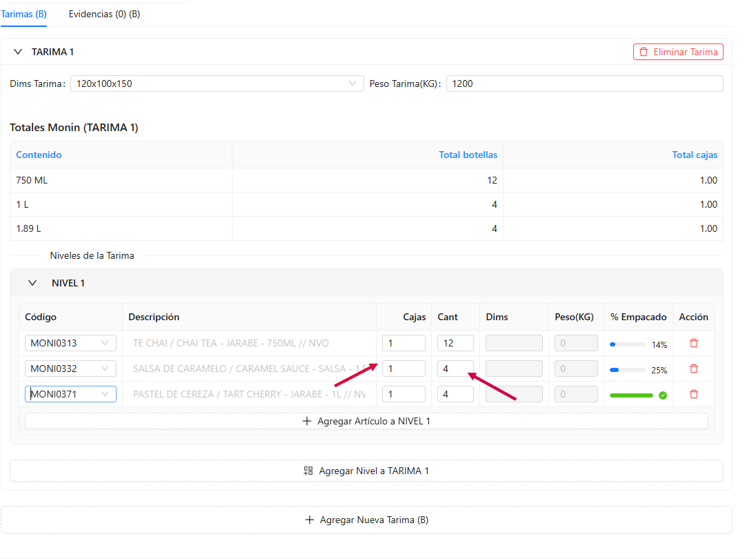Click the Peso Tarima(KG) field with 1200
This screenshot has height=559, width=756.
coord(585,84)
